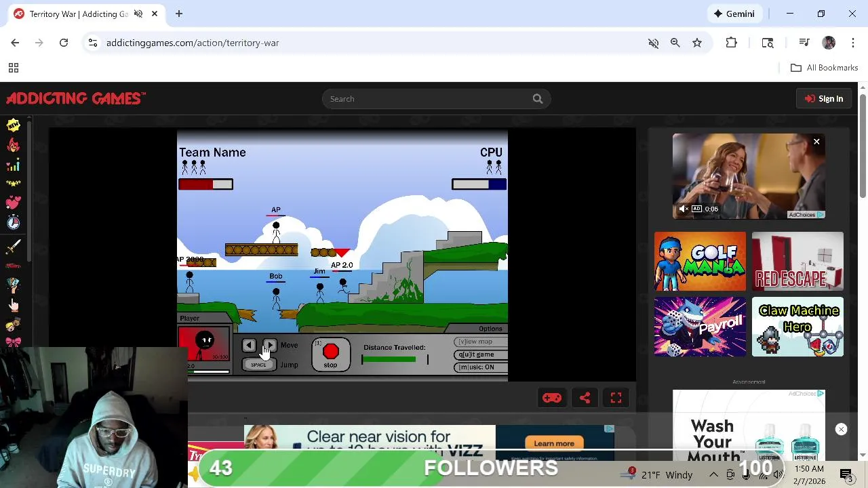
Task: Open the Payroll game thumbnail
Action: 700,327
